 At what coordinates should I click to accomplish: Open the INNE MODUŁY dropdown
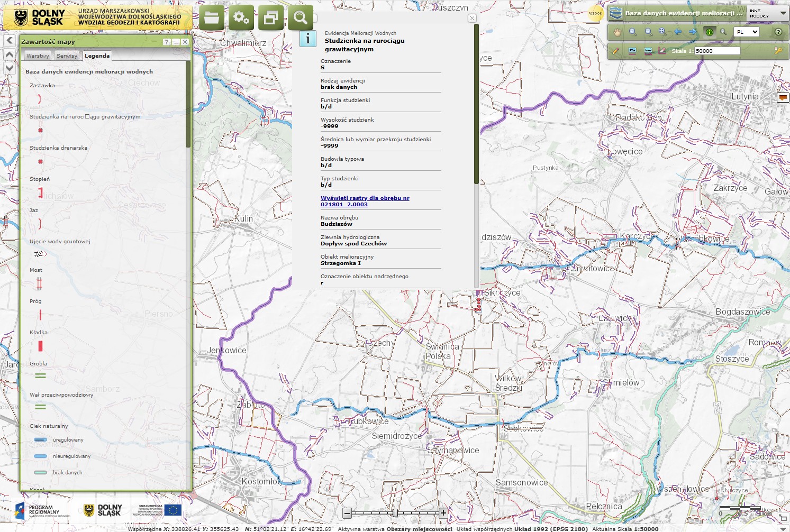click(x=767, y=13)
